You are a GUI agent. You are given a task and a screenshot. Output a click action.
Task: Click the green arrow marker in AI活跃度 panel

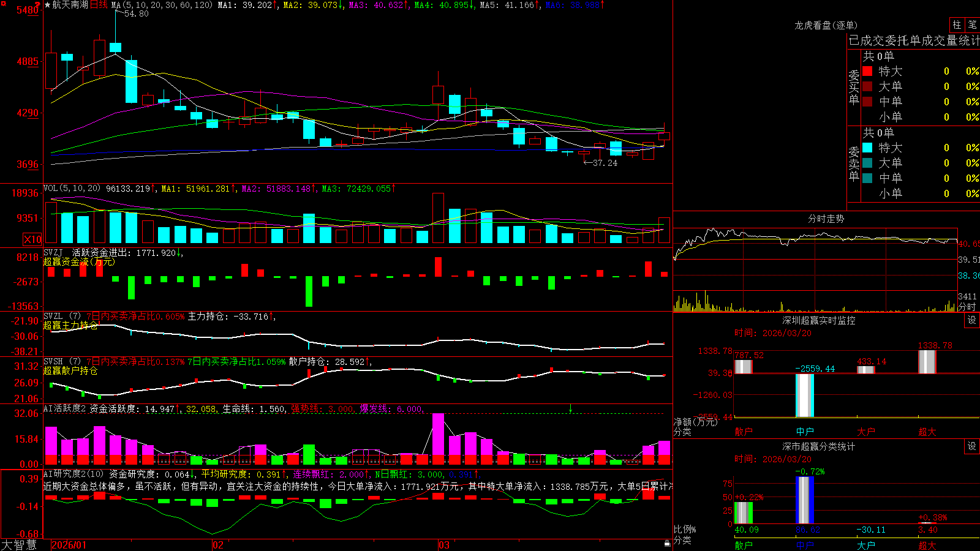[570, 408]
